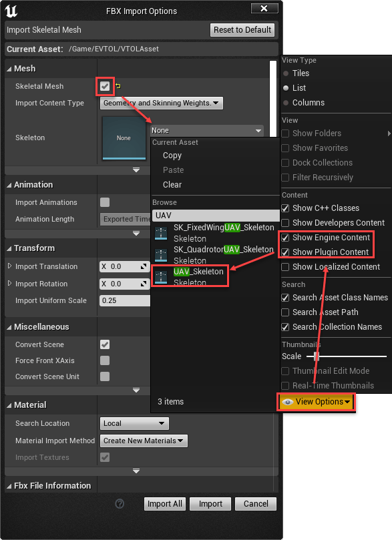392x540 pixels.
Task: Open the Material Import Method dropdown
Action: [144, 441]
